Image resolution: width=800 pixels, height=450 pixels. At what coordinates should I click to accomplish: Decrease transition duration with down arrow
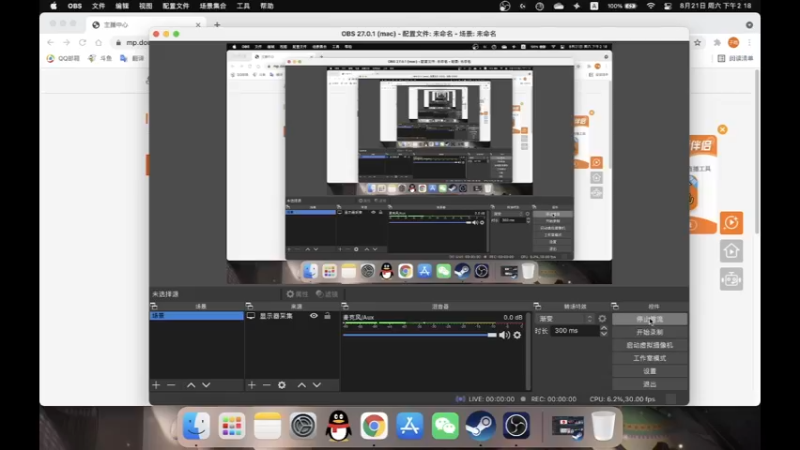click(x=604, y=334)
